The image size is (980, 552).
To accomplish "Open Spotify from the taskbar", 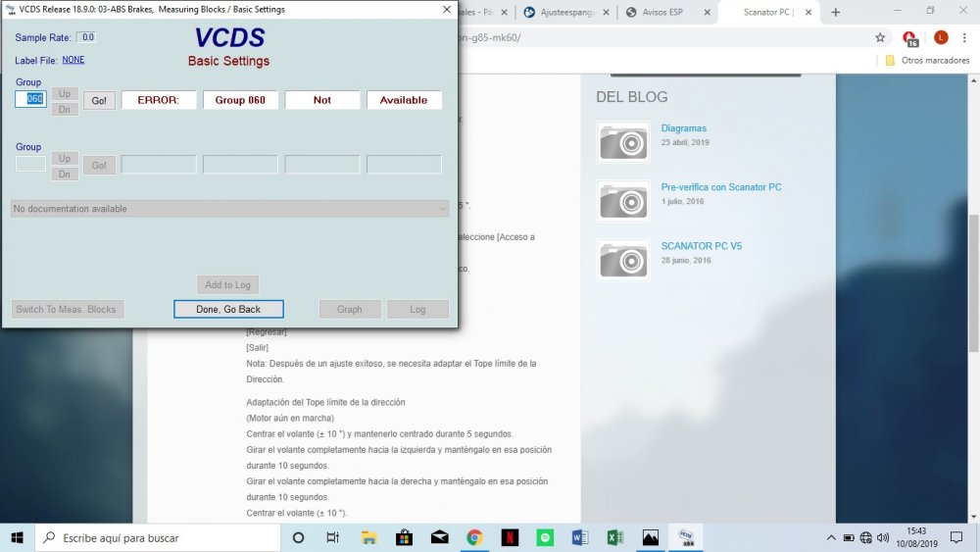I will (545, 537).
